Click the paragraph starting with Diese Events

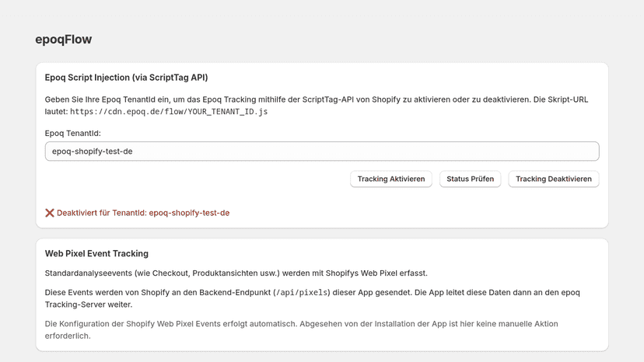pos(312,298)
